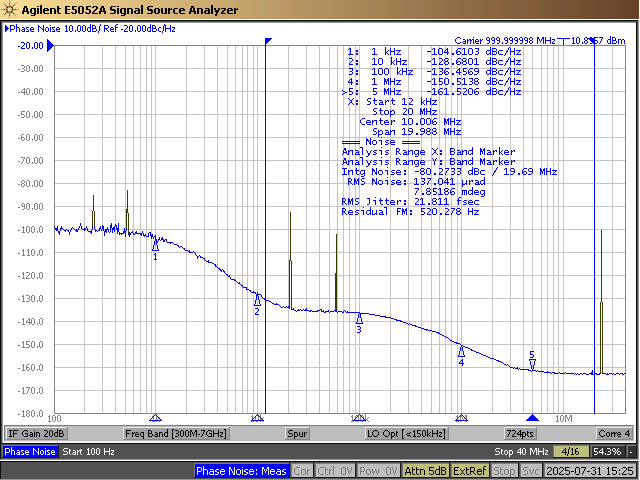Click the 10M frequency axis label
This screenshot has height=480, width=640.
[x=564, y=419]
